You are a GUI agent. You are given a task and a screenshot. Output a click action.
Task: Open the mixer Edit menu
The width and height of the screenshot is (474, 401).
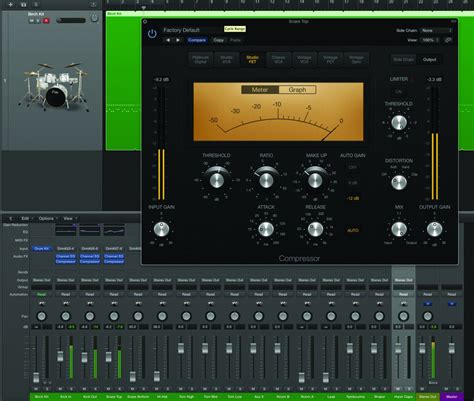click(x=27, y=218)
